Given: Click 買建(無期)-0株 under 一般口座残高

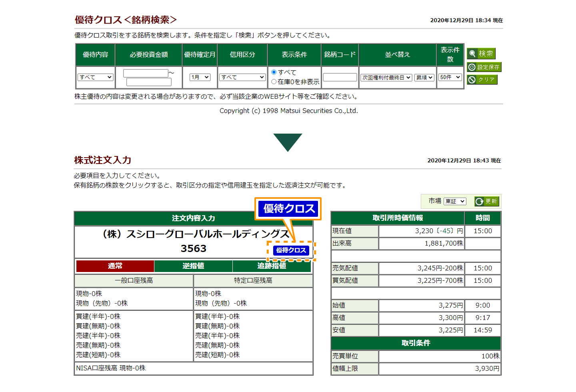Looking at the screenshot, I should pos(98,326).
